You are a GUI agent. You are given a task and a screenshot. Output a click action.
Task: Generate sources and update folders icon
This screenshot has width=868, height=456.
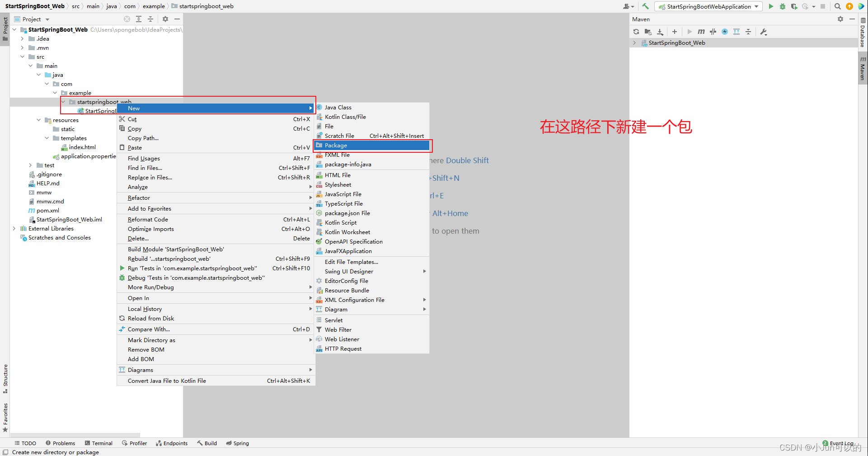[648, 32]
